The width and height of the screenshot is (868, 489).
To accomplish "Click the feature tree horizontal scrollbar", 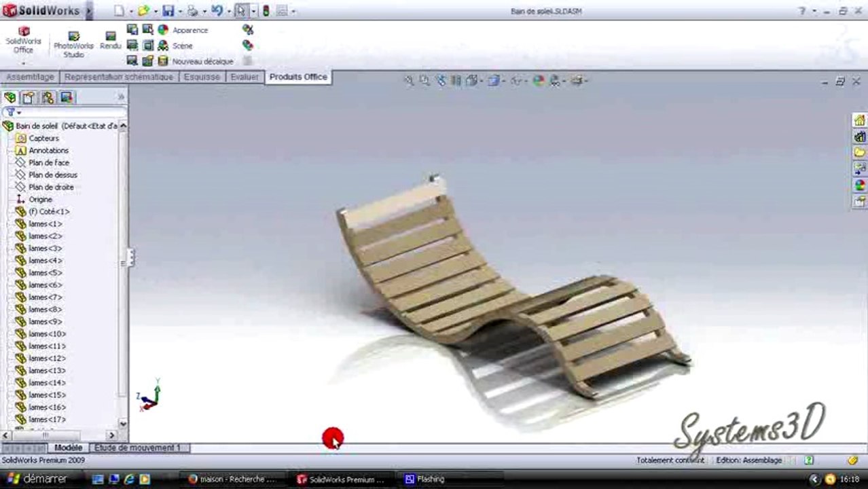I will pyautogui.click(x=59, y=435).
